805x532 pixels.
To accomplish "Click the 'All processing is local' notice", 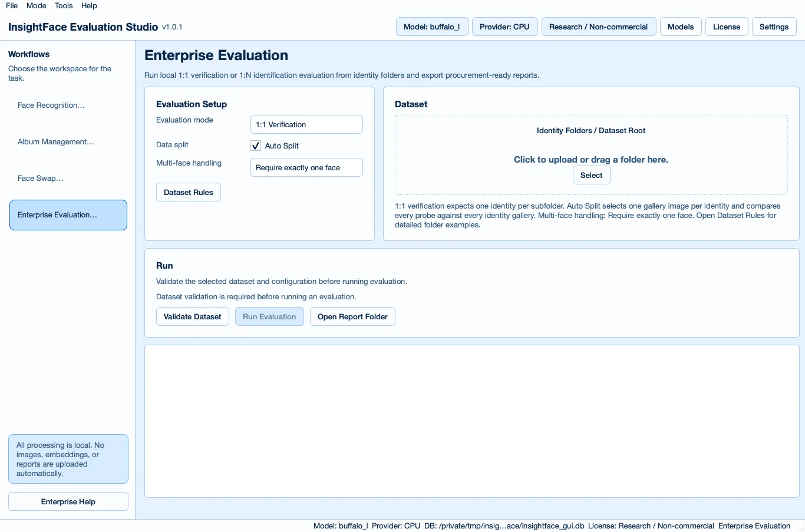I will (68, 459).
